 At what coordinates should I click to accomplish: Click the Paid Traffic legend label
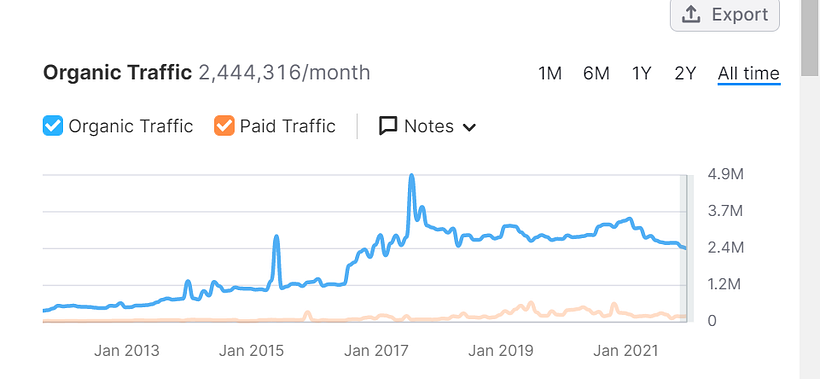[288, 126]
